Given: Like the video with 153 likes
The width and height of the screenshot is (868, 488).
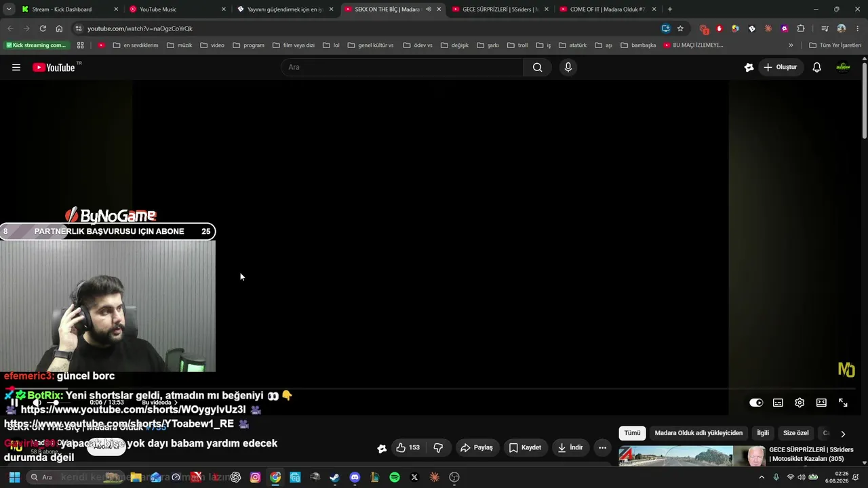Looking at the screenshot, I should pos(408,447).
